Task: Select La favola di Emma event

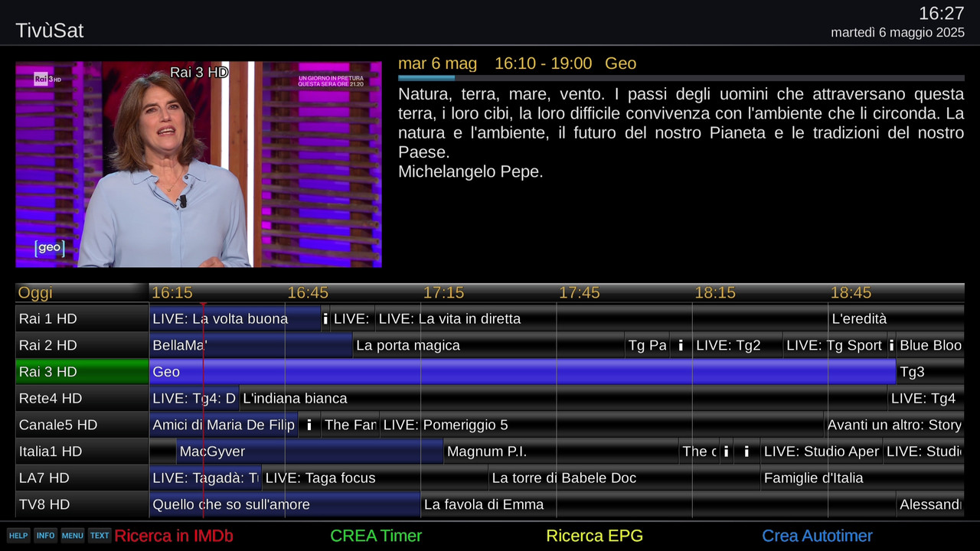Action: pyautogui.click(x=658, y=504)
